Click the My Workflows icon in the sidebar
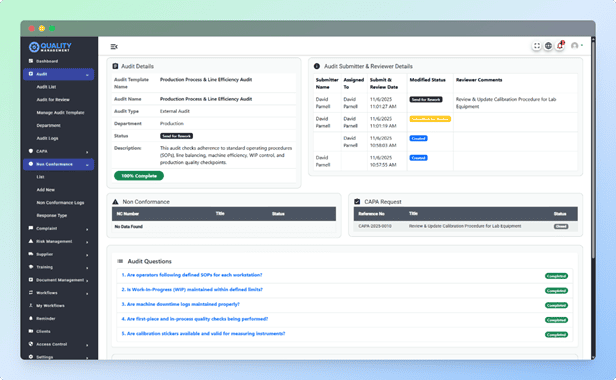Image resolution: width=616 pixels, height=380 pixels. (x=31, y=305)
